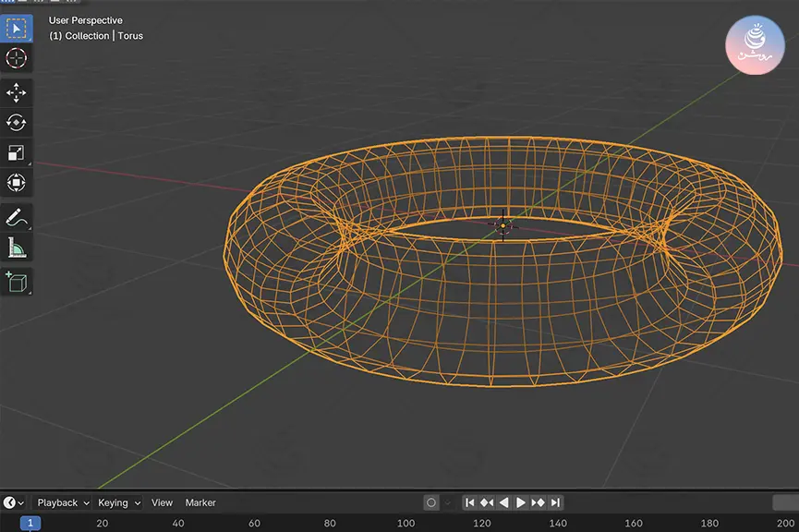Play the animation in reverse
The image size is (799, 532).
point(504,503)
